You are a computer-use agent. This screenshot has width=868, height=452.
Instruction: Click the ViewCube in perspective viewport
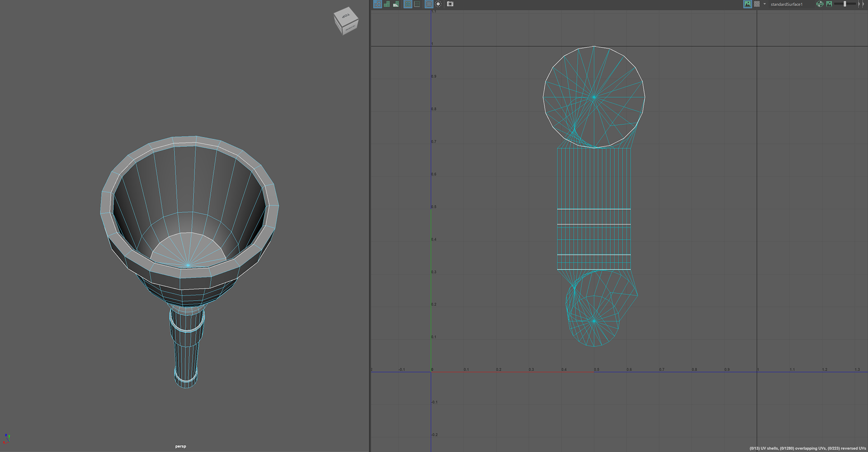346,21
